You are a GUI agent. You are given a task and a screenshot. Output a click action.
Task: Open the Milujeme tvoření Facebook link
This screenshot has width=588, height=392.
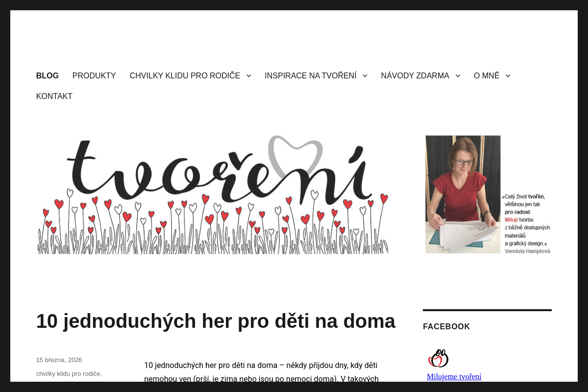[454, 377]
